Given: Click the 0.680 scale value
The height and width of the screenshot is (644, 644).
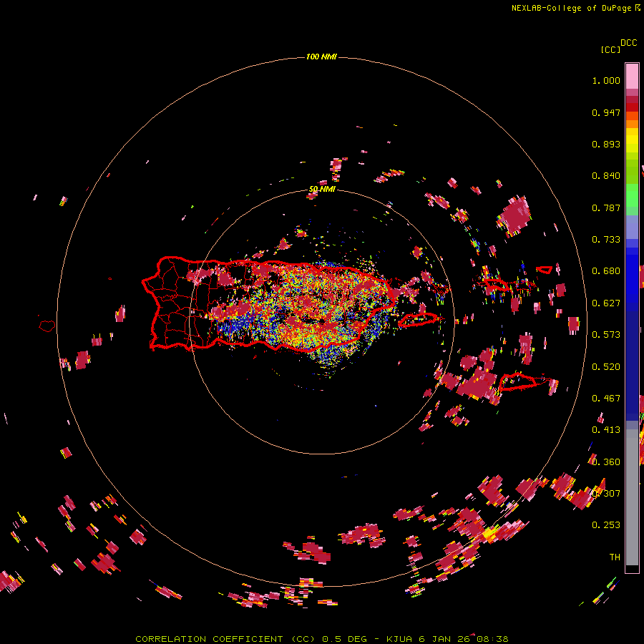Looking at the screenshot, I should tap(606, 271).
